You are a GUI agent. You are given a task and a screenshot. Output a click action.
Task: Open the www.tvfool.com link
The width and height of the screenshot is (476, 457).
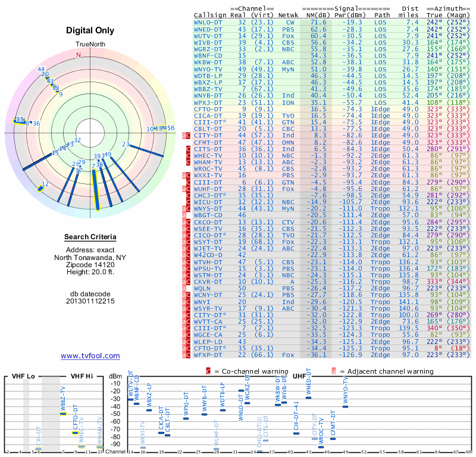click(90, 356)
